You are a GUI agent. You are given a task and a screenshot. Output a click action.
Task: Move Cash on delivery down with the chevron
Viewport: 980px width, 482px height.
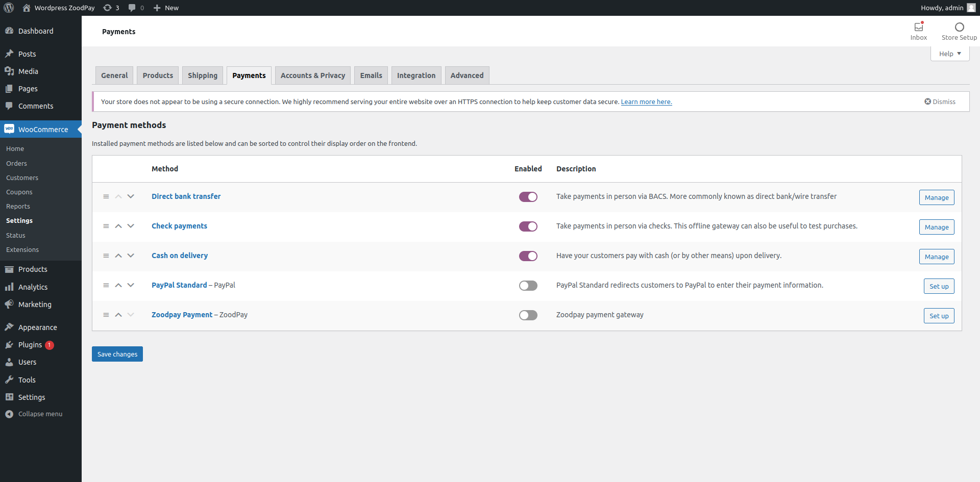[x=131, y=256]
